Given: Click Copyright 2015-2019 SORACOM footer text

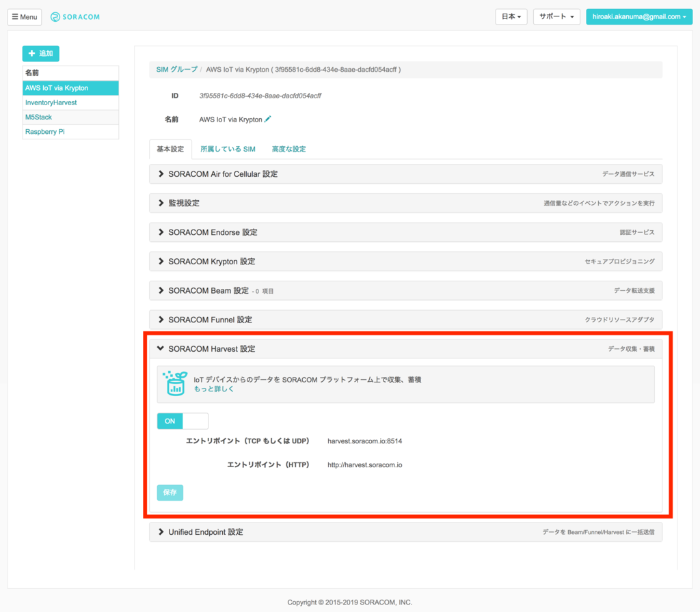Looking at the screenshot, I should tap(349, 602).
